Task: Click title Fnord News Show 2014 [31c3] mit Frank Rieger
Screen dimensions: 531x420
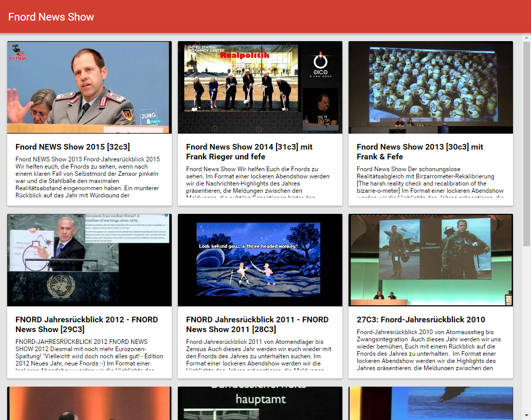Action: click(x=249, y=152)
